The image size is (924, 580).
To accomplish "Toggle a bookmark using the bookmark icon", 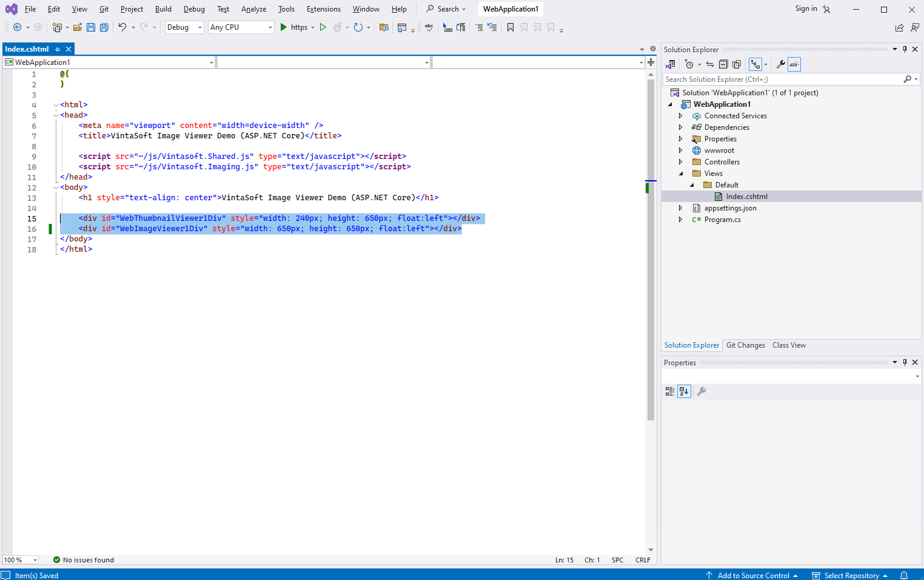I will (x=511, y=27).
